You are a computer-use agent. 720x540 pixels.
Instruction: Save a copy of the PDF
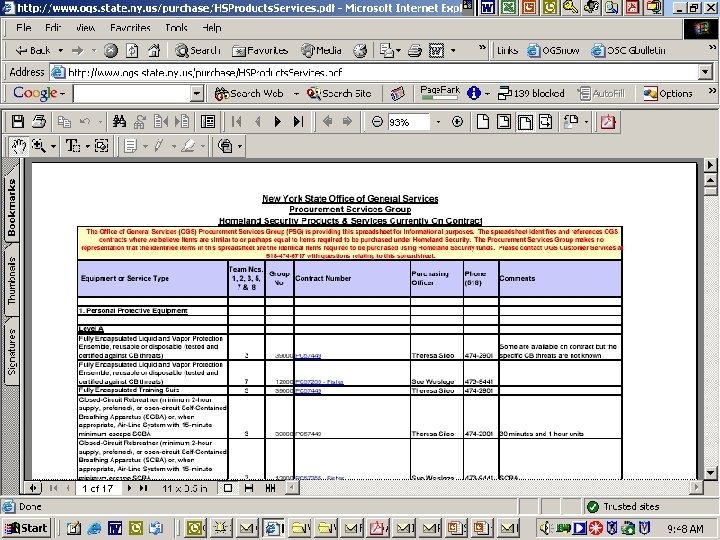[x=17, y=122]
